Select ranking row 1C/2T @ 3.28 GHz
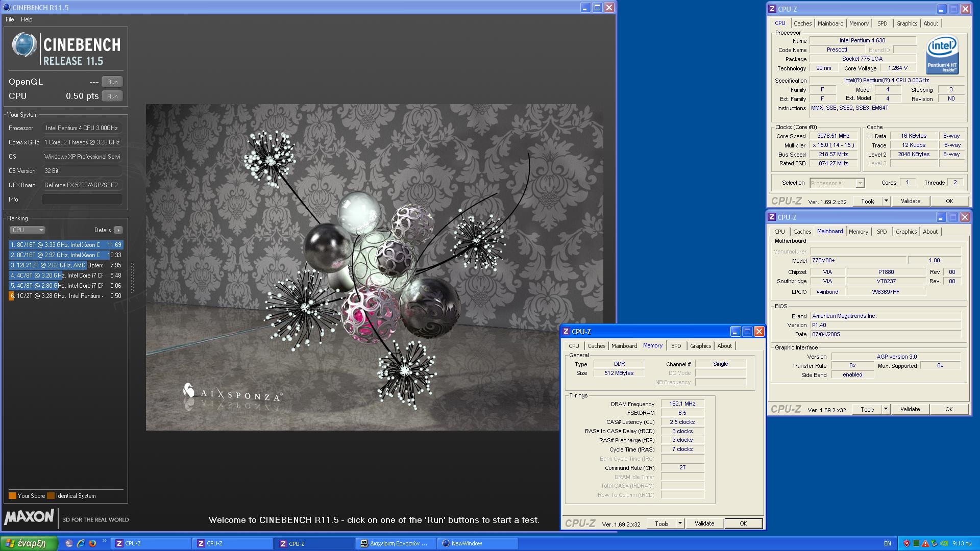Viewport: 980px width, 551px height. 66,296
